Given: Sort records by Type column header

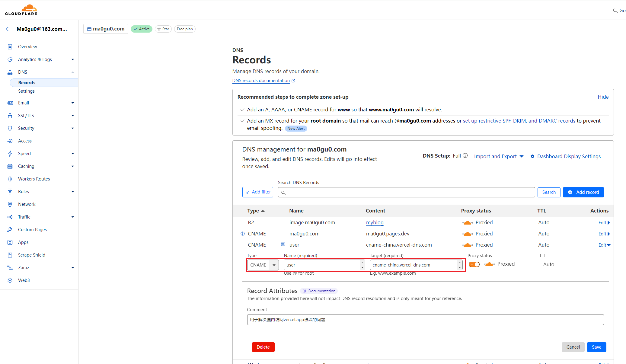Looking at the screenshot, I should coord(256,211).
